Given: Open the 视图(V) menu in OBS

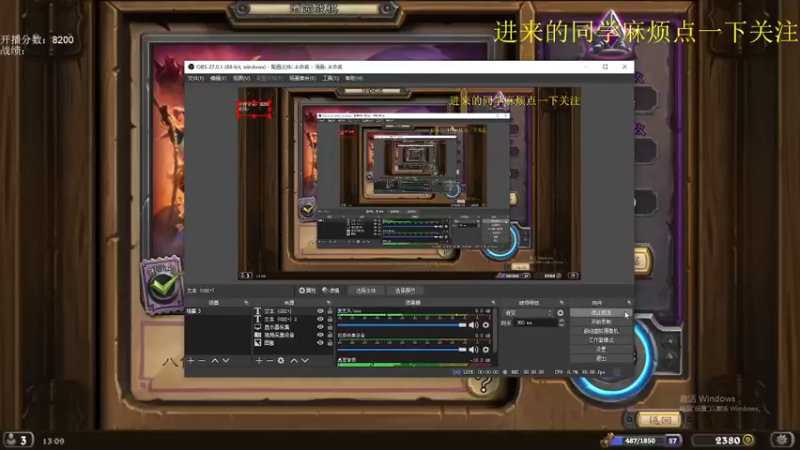Looking at the screenshot, I should 241,78.
